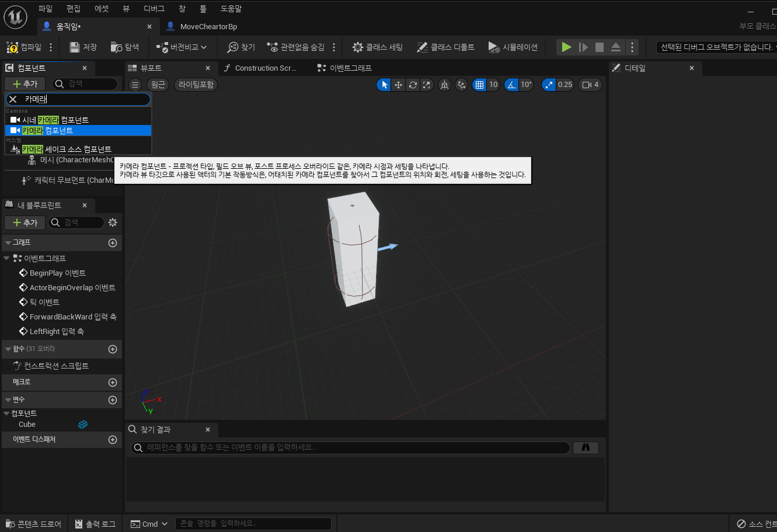Screen dimensions: 777x532
Task: Open the 파일 menu
Action: tap(45, 9)
